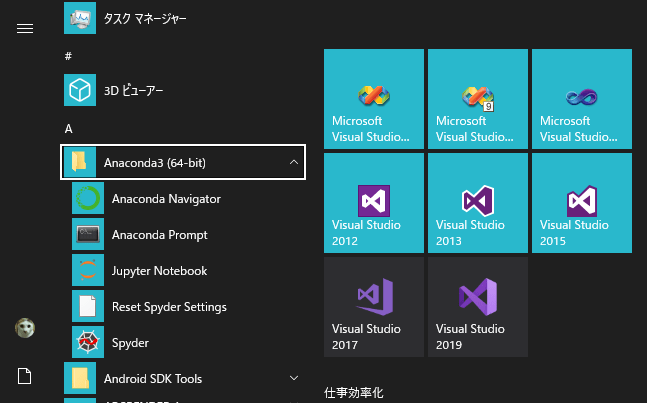Open the Documents icon in sidebar
Screen dimensions: 647x403
tap(24, 376)
